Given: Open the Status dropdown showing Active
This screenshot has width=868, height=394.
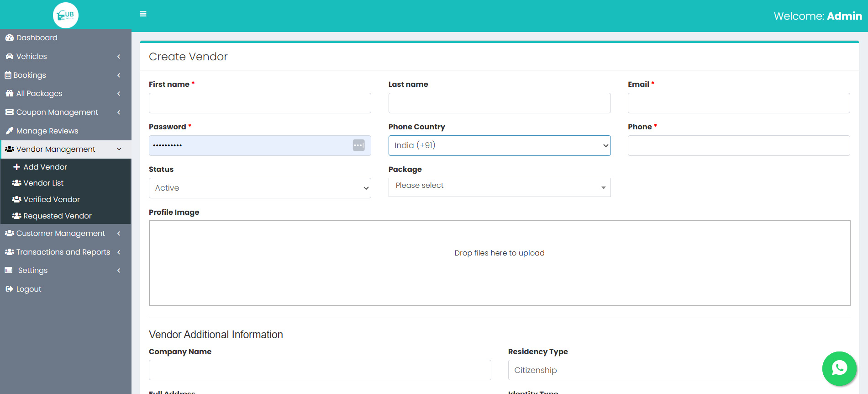Looking at the screenshot, I should click(260, 188).
